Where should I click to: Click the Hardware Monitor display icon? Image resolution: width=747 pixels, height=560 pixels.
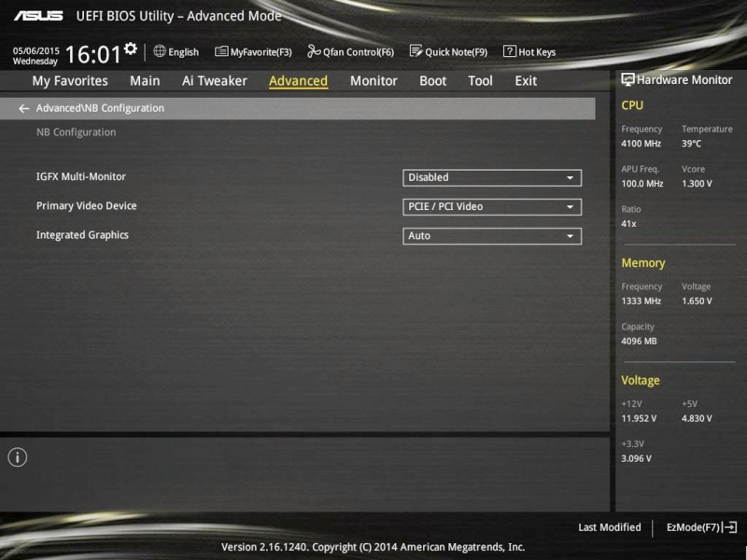(627, 80)
